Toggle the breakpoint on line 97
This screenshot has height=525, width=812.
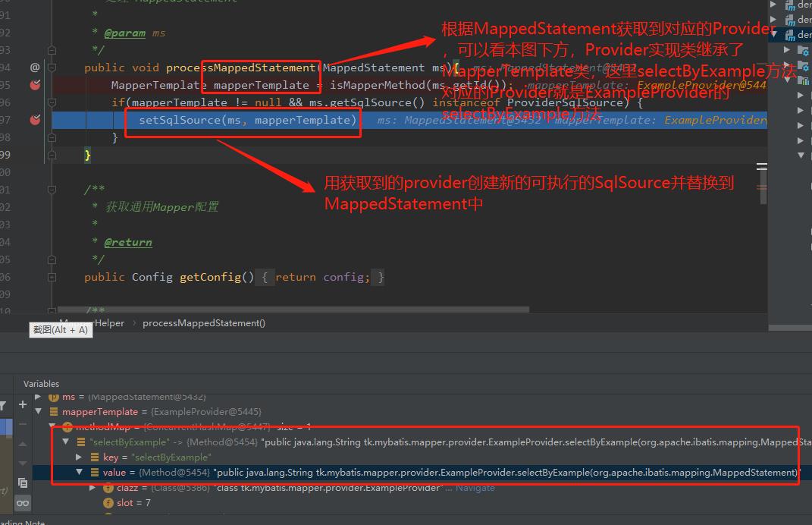[x=35, y=120]
